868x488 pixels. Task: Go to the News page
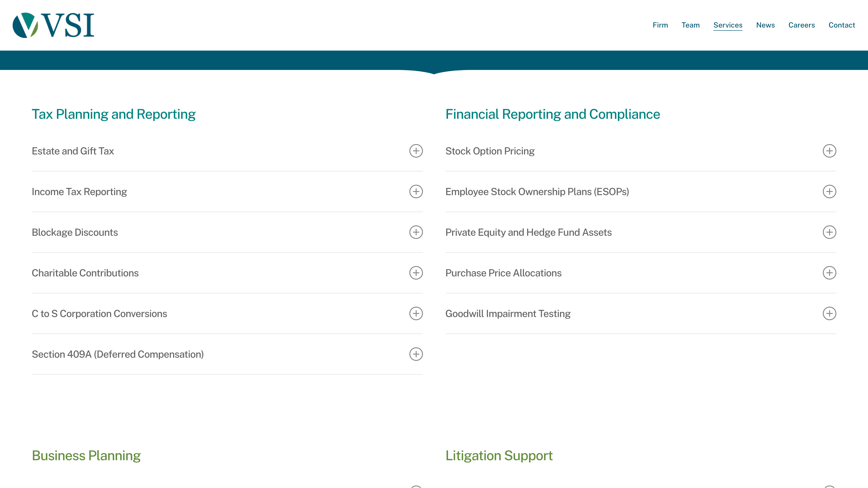pyautogui.click(x=765, y=25)
